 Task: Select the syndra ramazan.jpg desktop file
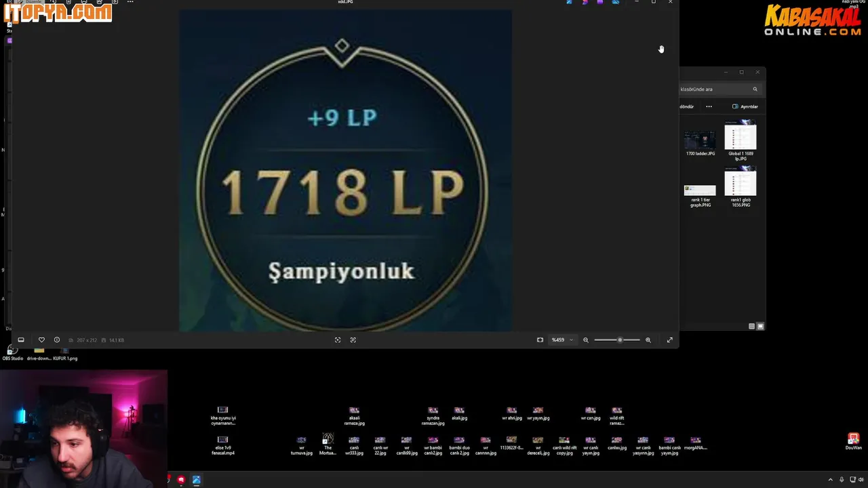point(433,416)
